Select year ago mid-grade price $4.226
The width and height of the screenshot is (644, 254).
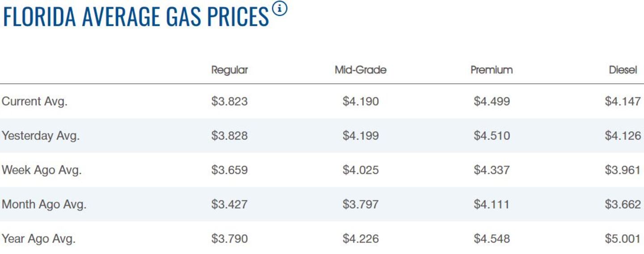pos(360,239)
